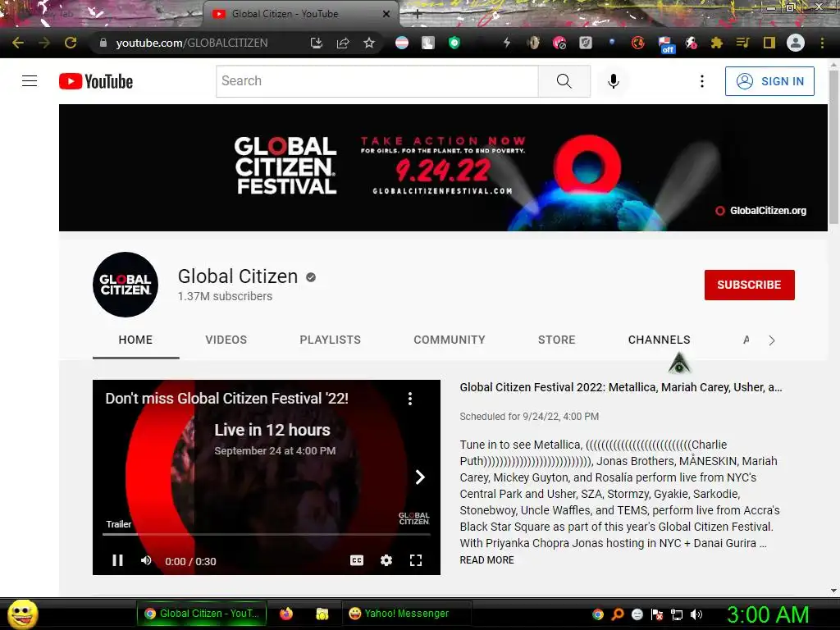Open the YouTube guide hamburger menu
Image resolution: width=840 pixels, height=630 pixels.
pyautogui.click(x=30, y=81)
